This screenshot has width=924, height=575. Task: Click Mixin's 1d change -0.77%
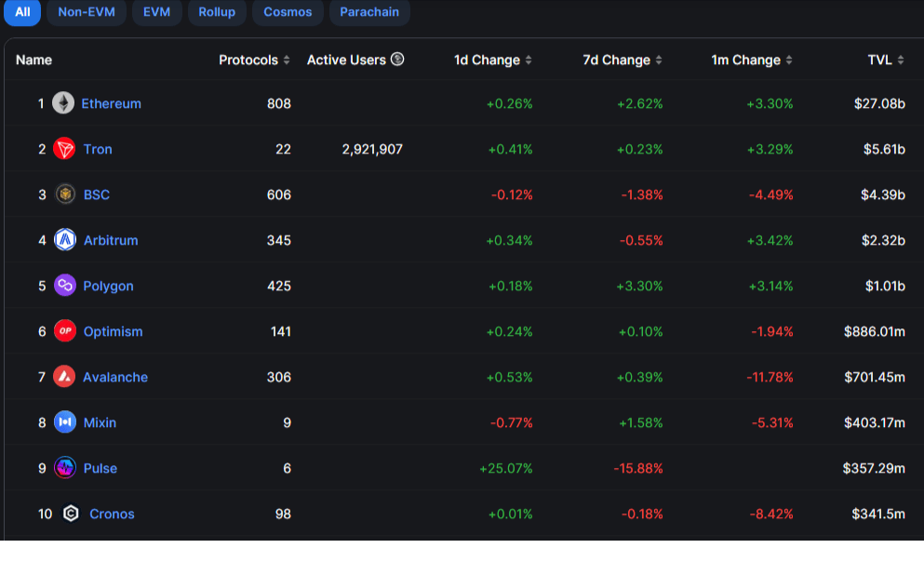[x=512, y=422]
